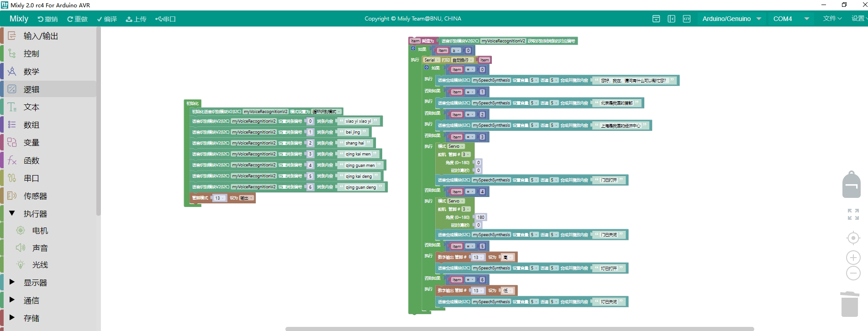
Task: Click the inner 如果 block gear icon
Action: point(427,67)
